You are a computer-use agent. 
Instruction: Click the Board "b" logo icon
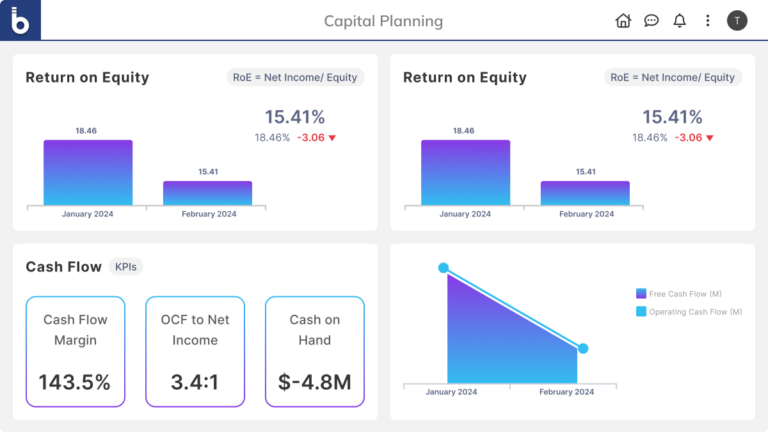(x=20, y=20)
